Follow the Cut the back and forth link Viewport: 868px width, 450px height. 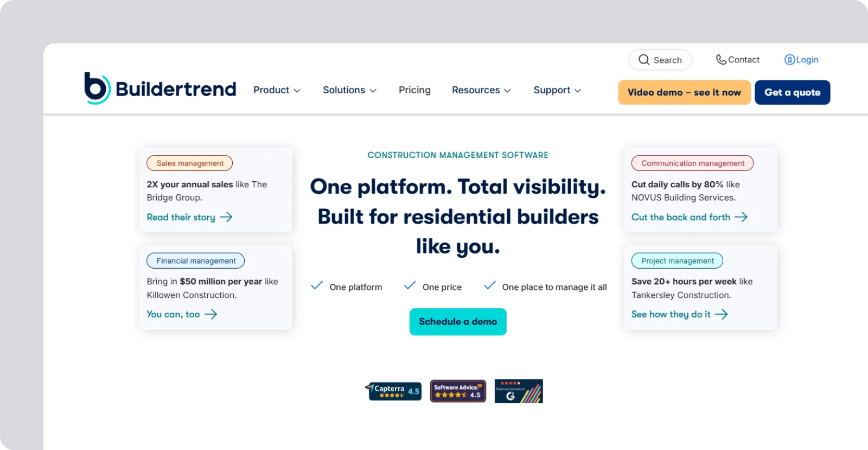coord(690,217)
